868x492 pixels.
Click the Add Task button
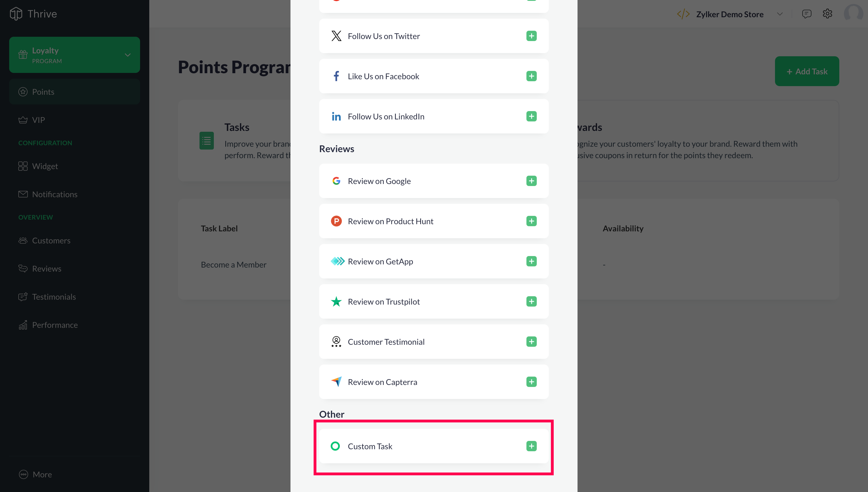point(807,71)
